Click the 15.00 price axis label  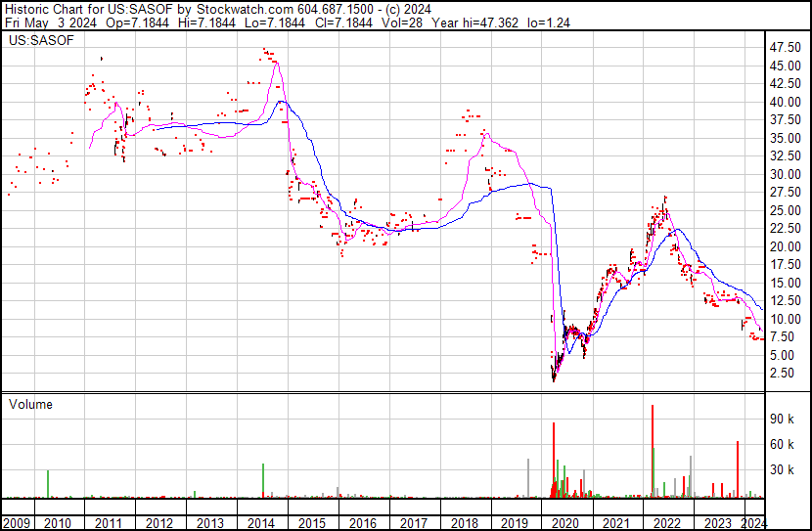pos(785,283)
